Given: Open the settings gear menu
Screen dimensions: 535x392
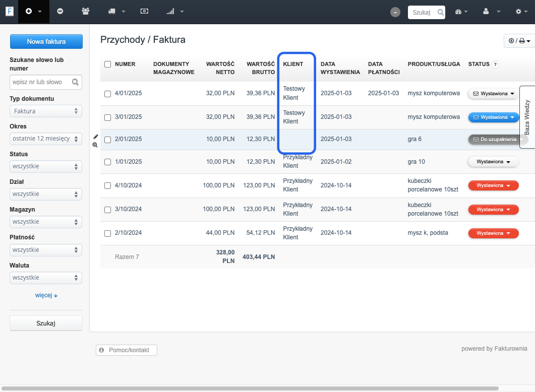Looking at the screenshot, I should pyautogui.click(x=522, y=12).
